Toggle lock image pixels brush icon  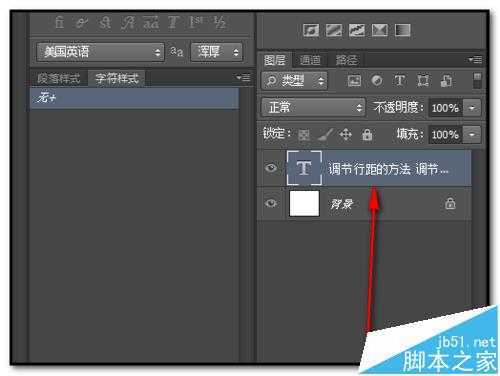tap(324, 135)
